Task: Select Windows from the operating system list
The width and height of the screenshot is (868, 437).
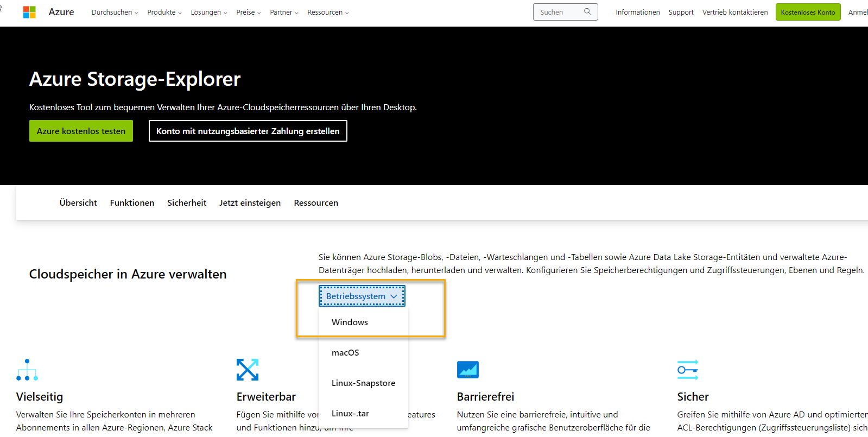Action: tap(350, 322)
